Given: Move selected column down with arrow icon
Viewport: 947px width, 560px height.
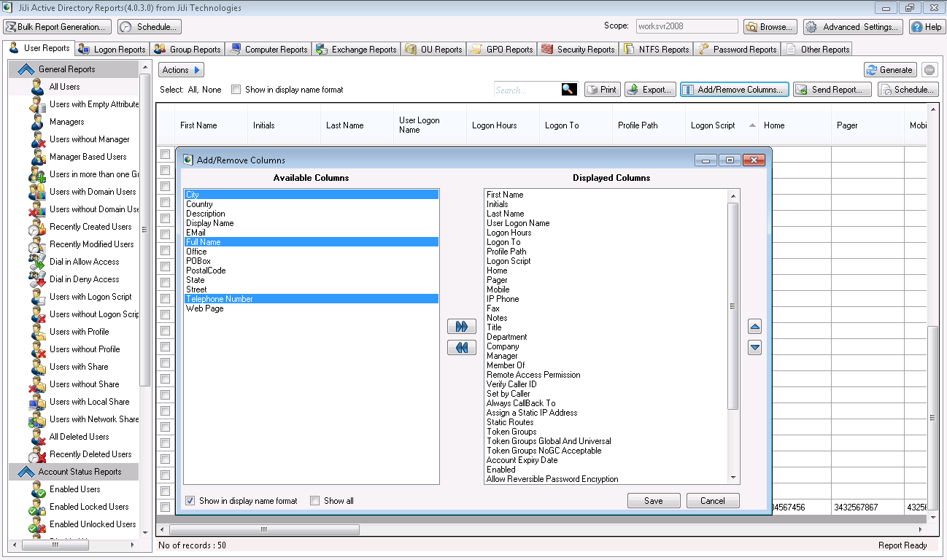Looking at the screenshot, I should pos(754,347).
